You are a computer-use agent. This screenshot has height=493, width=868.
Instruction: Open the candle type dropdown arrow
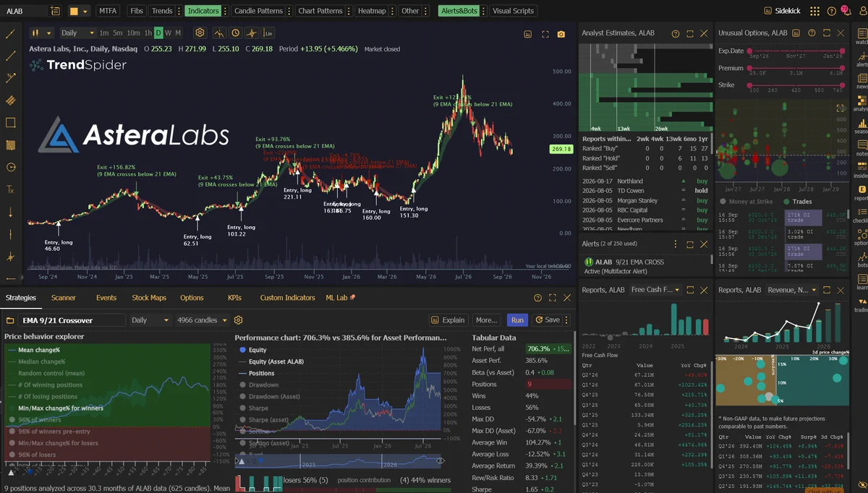(x=48, y=33)
